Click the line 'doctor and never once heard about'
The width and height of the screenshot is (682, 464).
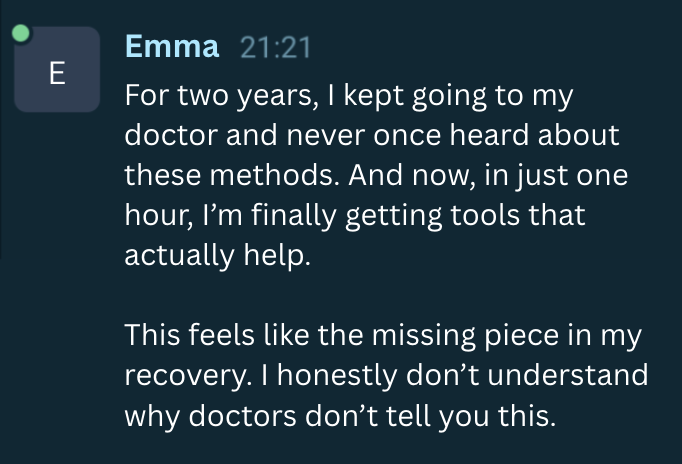(372, 136)
